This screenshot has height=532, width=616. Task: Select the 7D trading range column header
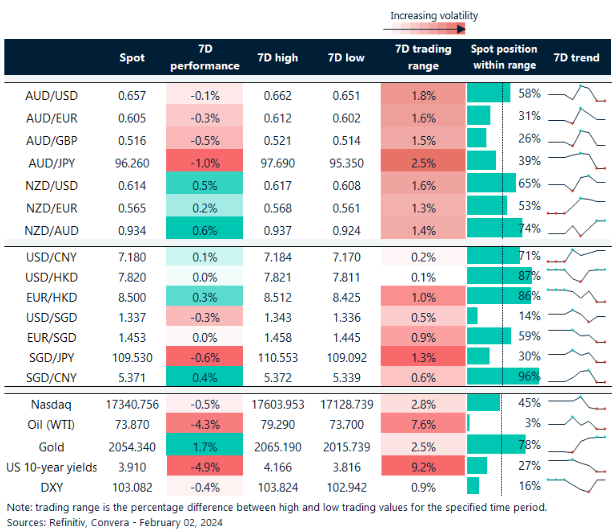pos(423,58)
